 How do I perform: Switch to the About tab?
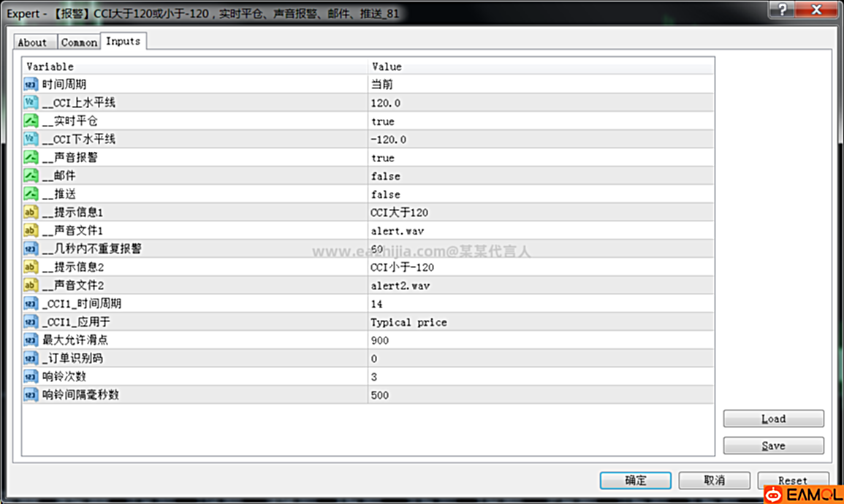click(34, 42)
